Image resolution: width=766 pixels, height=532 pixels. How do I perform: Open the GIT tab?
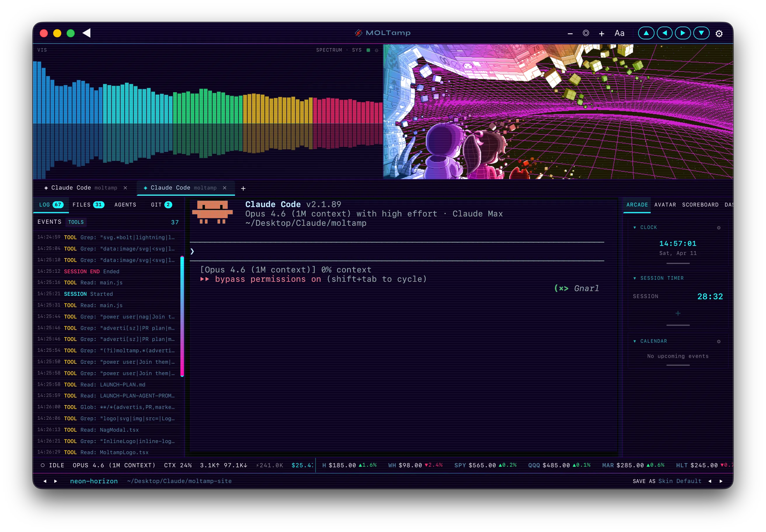[161, 205]
